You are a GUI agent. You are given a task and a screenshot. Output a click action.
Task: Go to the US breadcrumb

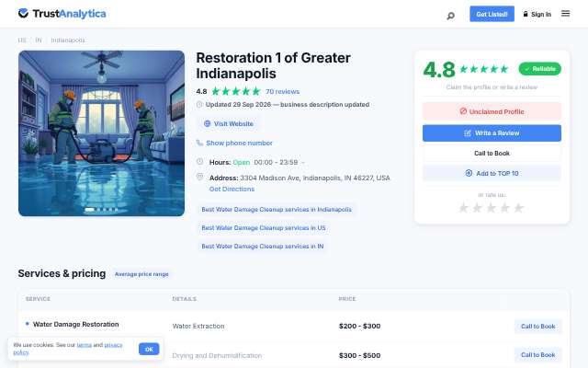22,40
